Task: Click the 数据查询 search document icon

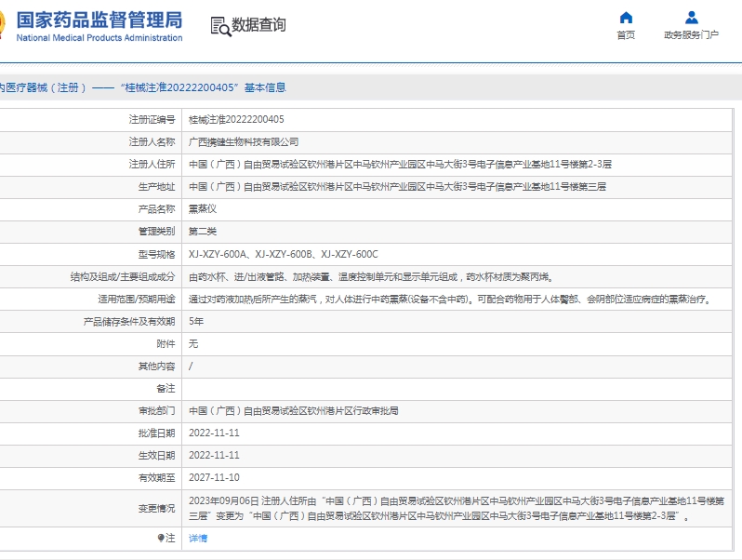Action: point(220,26)
